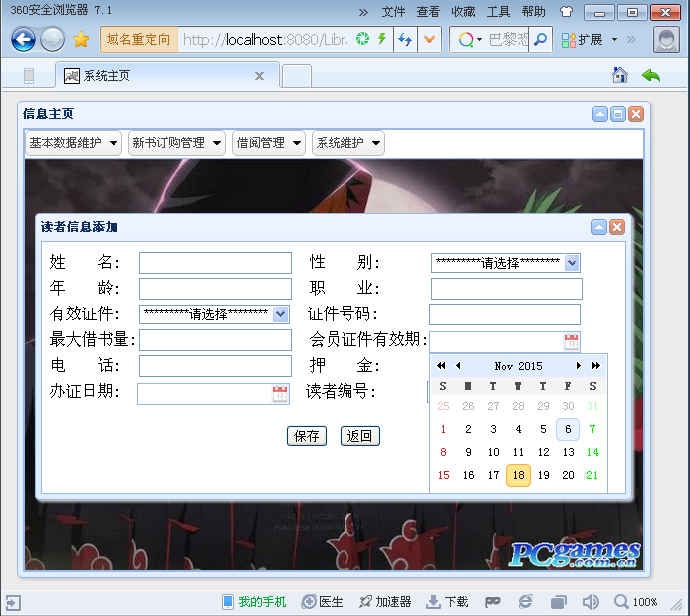Select day 18 in the calendar
The image size is (690, 616).
click(x=519, y=475)
